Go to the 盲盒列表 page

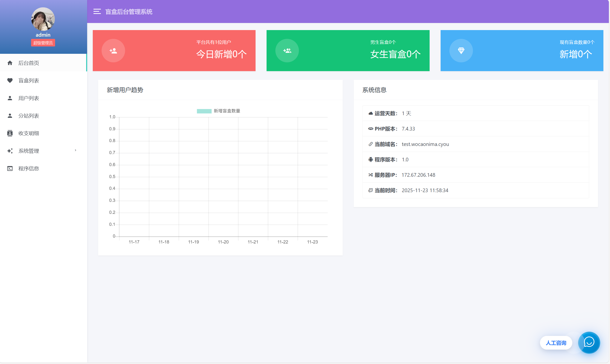[29, 80]
